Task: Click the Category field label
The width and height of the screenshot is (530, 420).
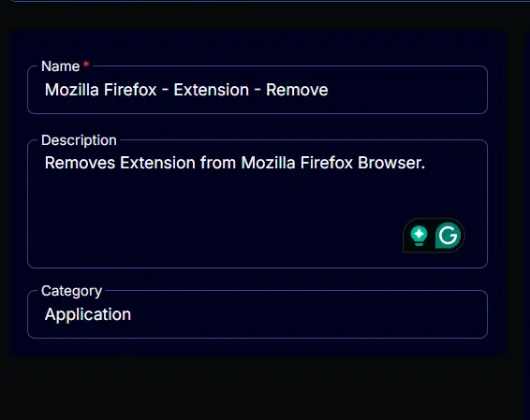Action: click(x=71, y=291)
